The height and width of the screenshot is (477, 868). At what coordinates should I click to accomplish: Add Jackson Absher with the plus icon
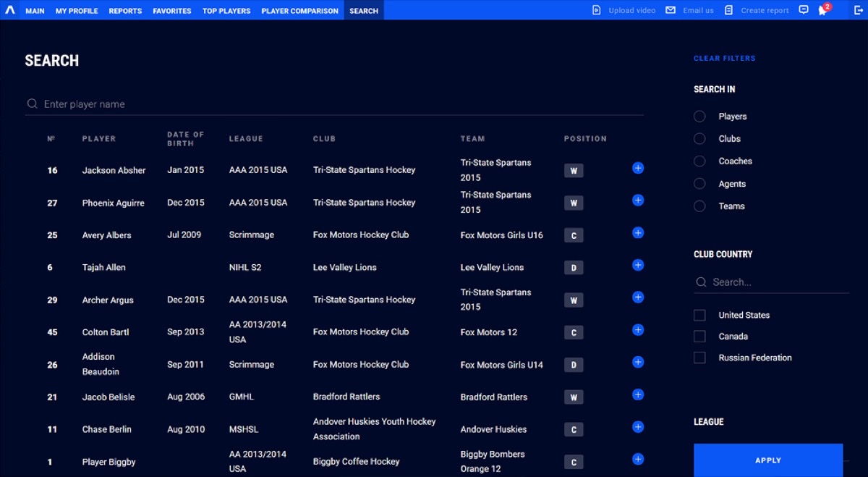coord(637,167)
